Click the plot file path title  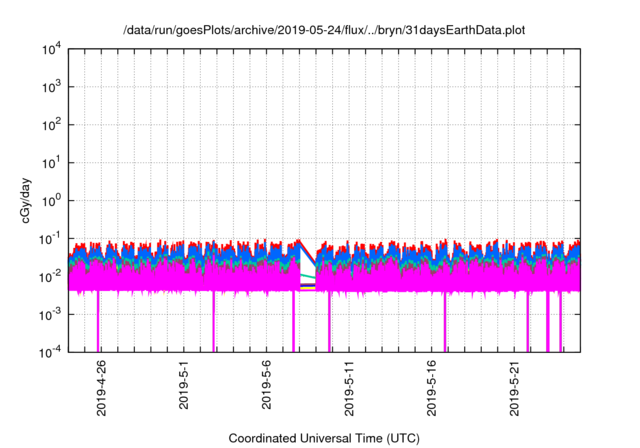click(324, 30)
